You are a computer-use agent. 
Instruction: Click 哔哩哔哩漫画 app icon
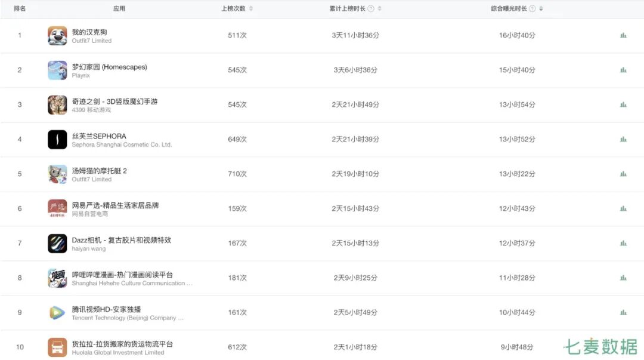pos(57,278)
